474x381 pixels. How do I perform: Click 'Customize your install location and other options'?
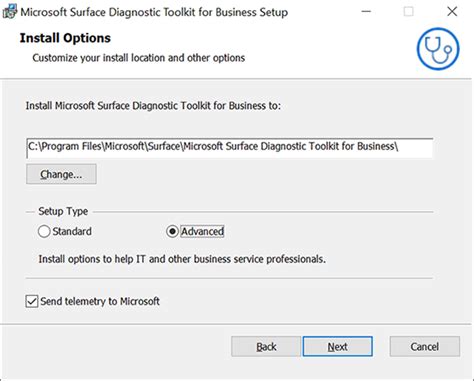[139, 58]
